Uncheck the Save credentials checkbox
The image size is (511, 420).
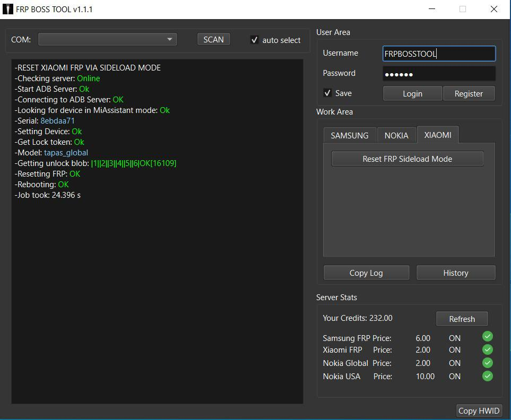click(x=327, y=93)
